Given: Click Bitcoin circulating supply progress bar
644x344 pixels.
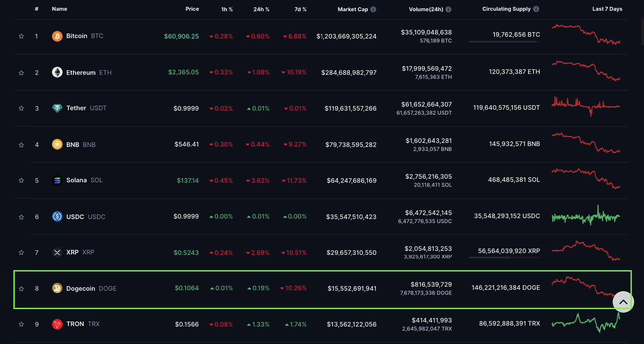Looking at the screenshot, I should point(504,42).
